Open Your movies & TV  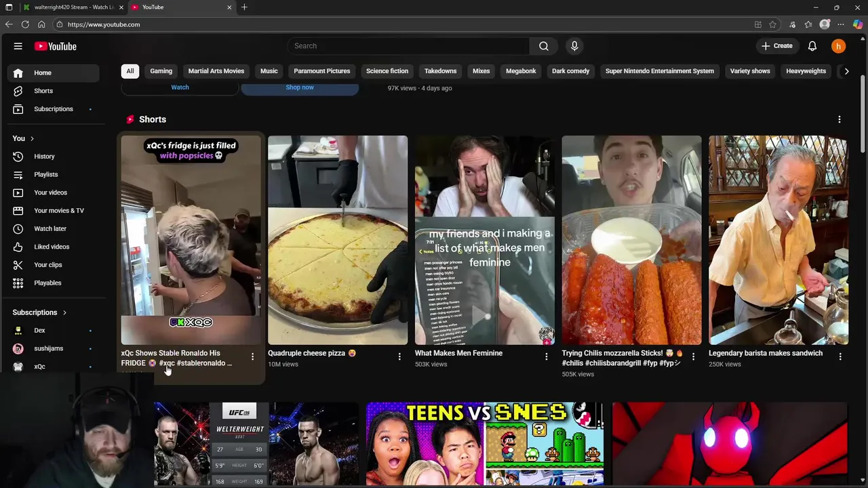coord(52,211)
